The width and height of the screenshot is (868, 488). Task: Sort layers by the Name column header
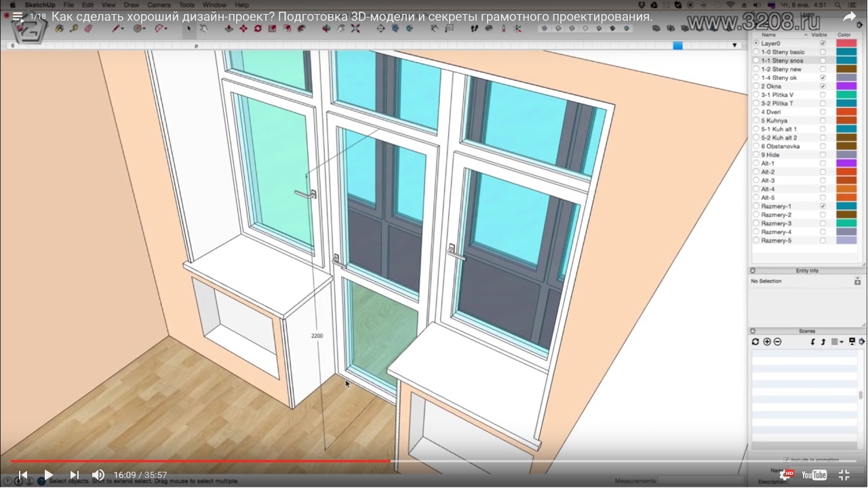(x=768, y=35)
